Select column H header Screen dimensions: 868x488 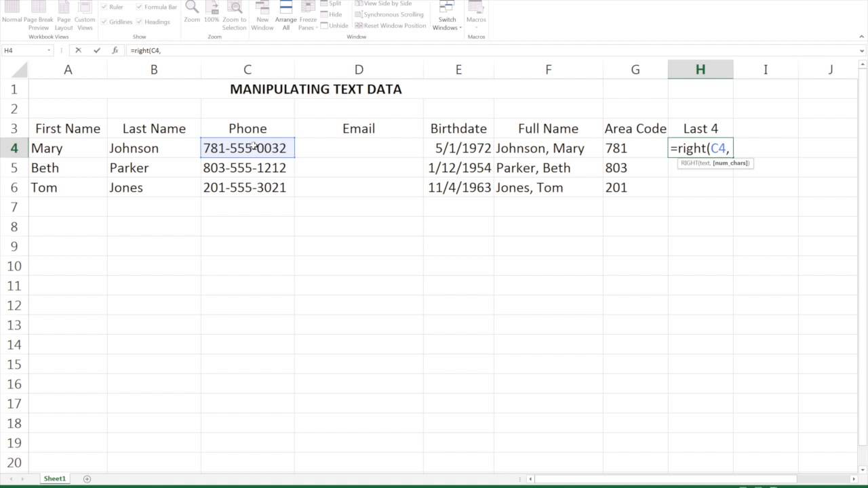click(x=700, y=69)
